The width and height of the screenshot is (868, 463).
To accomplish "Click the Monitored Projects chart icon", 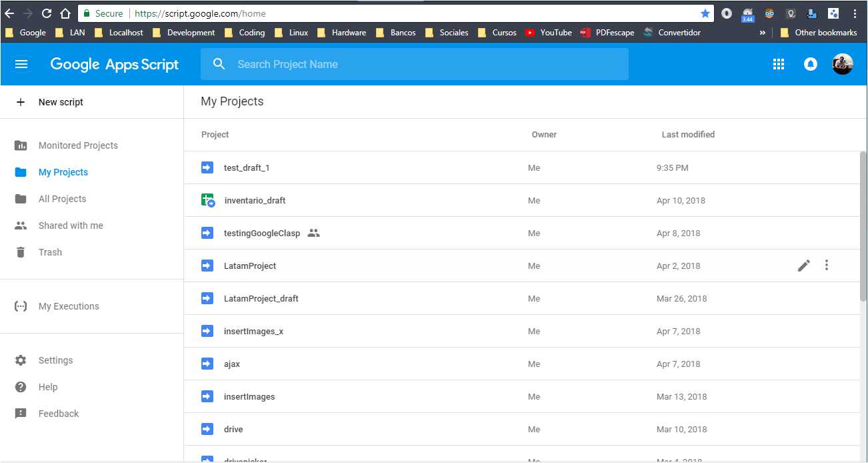I will coord(21,145).
